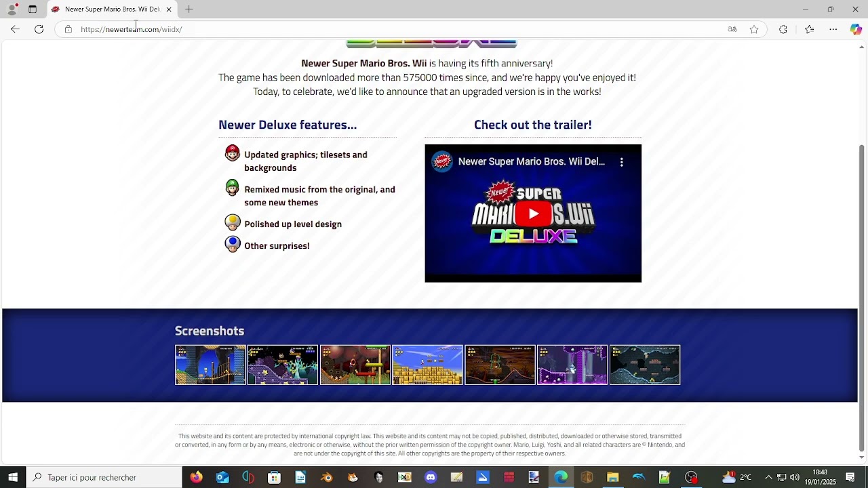Viewport: 868px width, 488px height.
Task: Open the browser profile icon
Action: point(12,9)
